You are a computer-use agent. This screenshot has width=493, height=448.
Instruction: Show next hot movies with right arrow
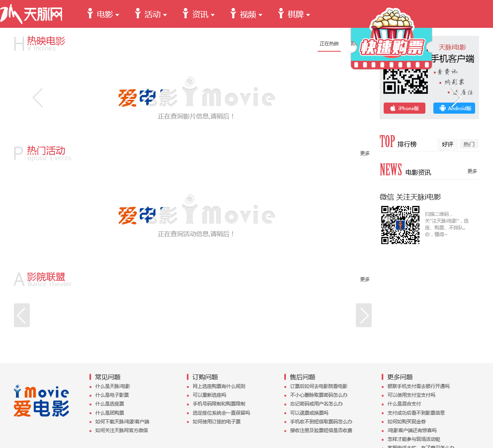(456, 98)
